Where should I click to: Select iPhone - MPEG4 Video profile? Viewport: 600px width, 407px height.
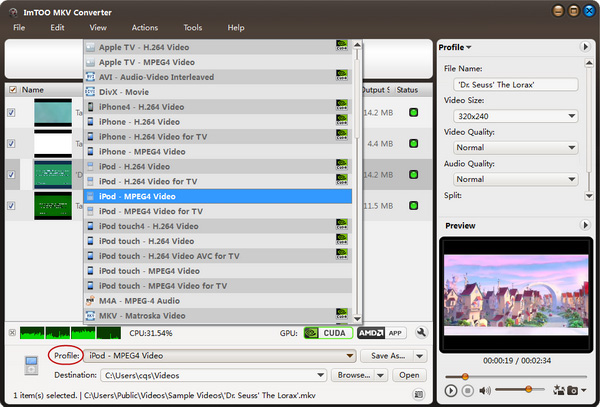(x=218, y=151)
